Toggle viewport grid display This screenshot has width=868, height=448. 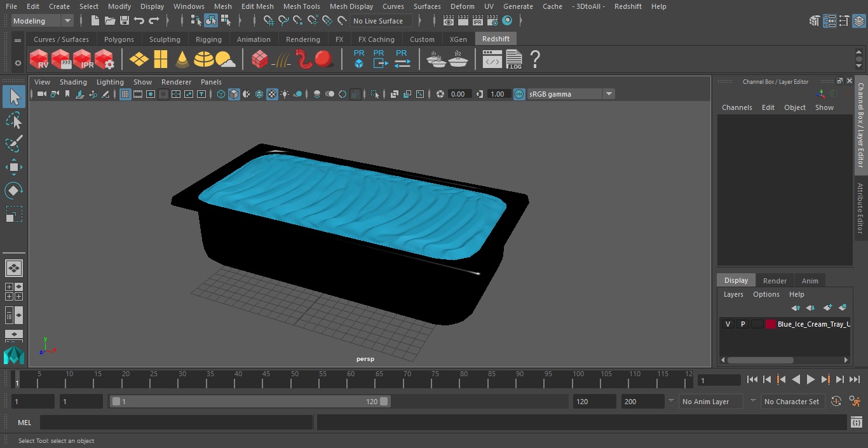(x=125, y=94)
